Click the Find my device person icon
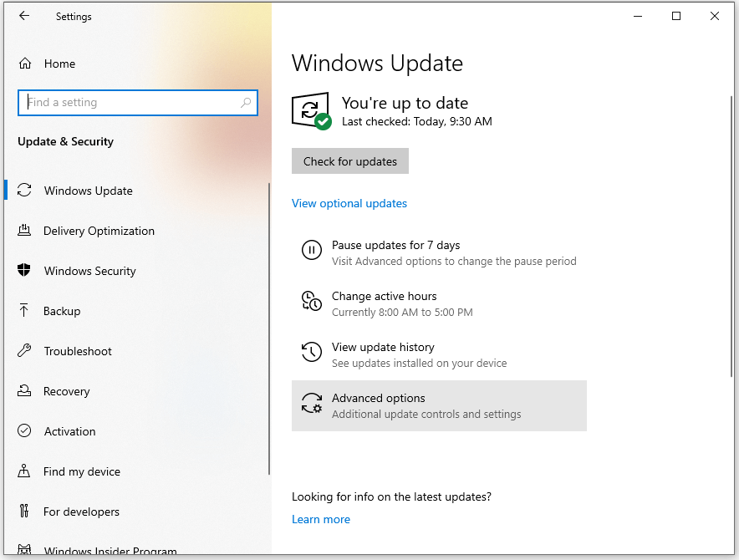 tap(23, 471)
